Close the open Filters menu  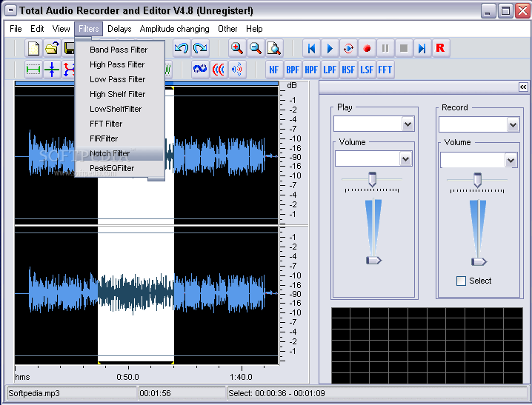[x=89, y=29]
